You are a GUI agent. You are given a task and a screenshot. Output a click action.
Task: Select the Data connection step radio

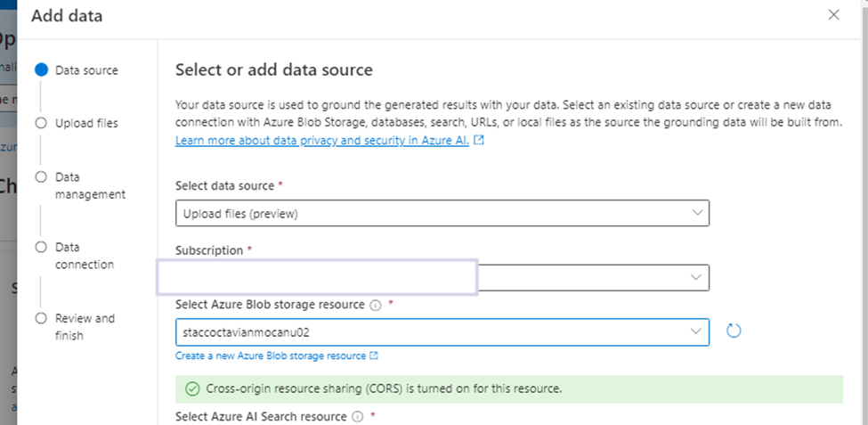click(41, 247)
